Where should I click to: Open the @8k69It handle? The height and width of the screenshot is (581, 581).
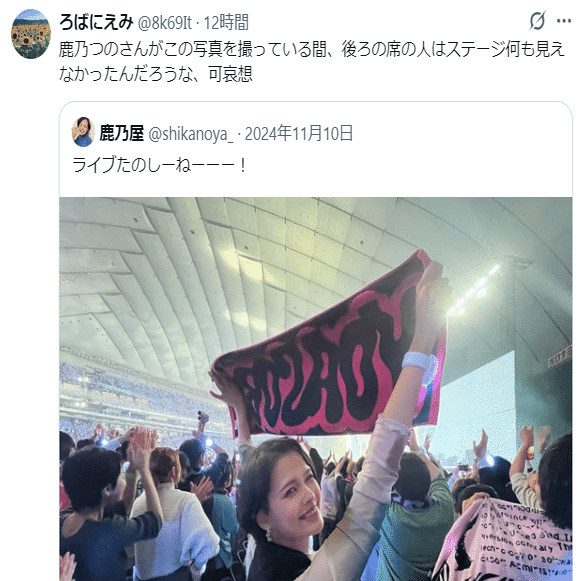165,23
